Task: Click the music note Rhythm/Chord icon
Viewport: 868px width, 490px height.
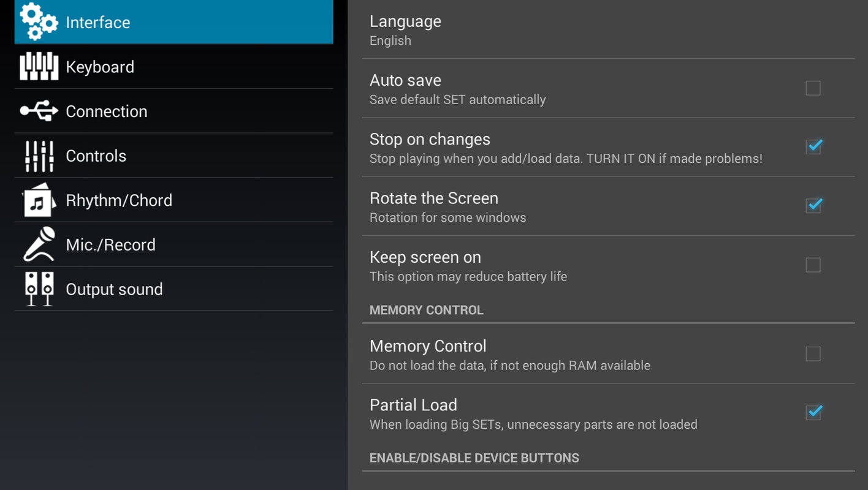Action: [x=39, y=200]
